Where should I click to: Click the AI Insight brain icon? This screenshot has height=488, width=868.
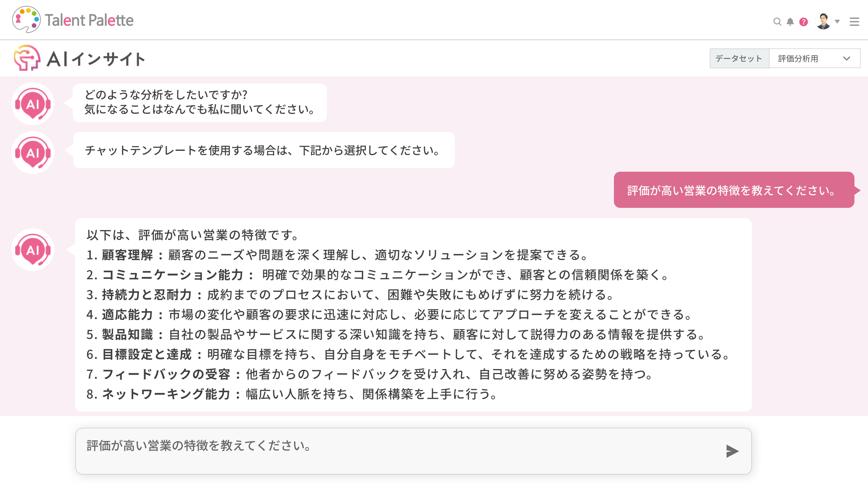click(x=27, y=58)
